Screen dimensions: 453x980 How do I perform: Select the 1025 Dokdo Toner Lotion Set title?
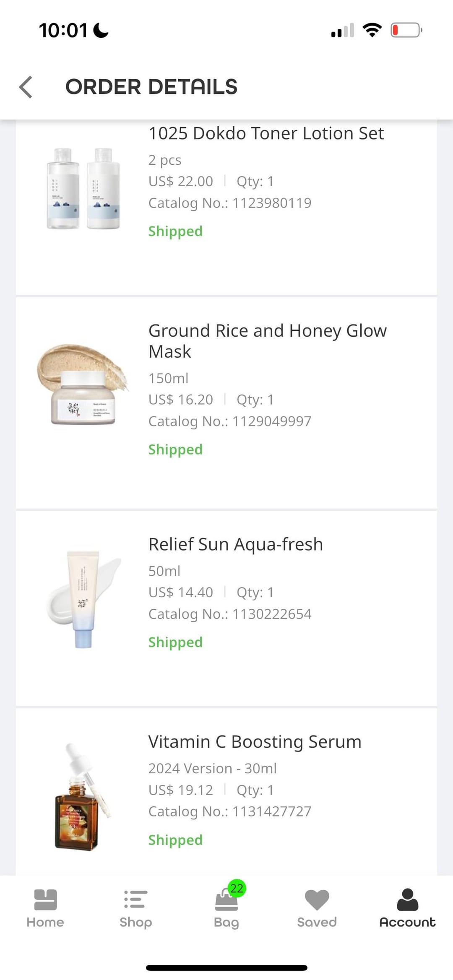pyautogui.click(x=266, y=133)
